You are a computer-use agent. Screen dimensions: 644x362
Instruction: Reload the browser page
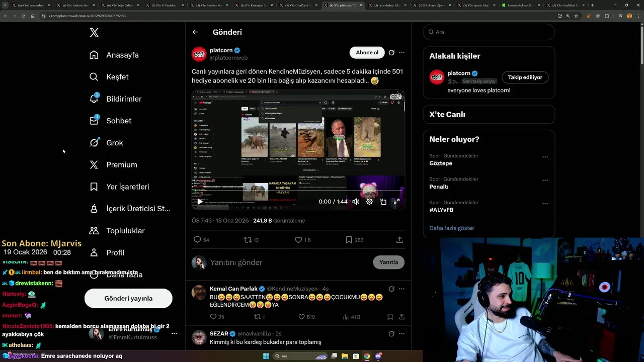click(x=24, y=16)
